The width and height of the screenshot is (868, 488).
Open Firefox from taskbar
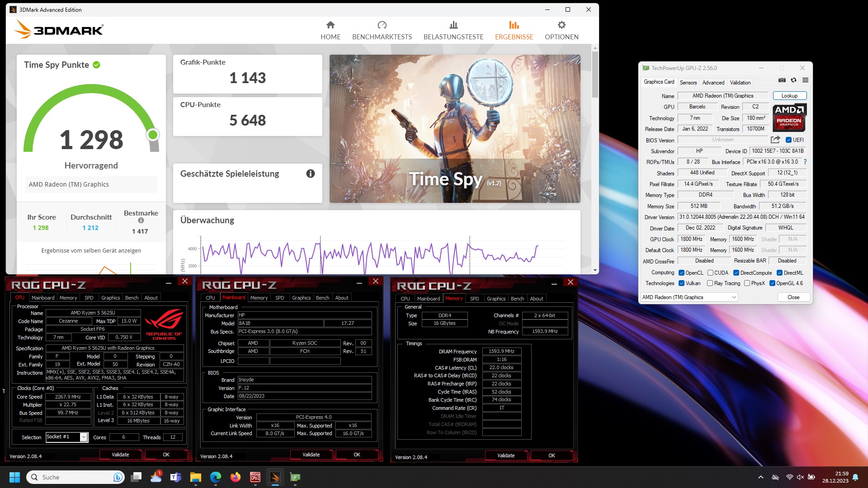pyautogui.click(x=236, y=477)
